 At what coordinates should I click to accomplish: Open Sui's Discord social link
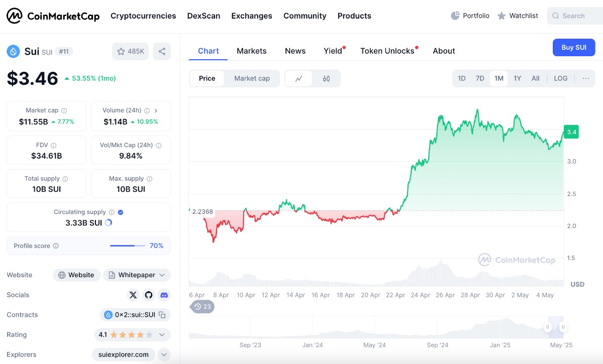164,295
